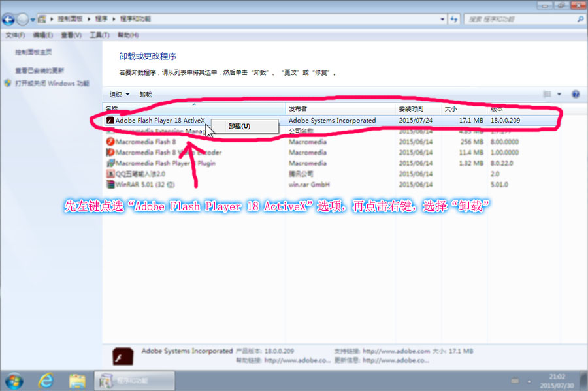The height and width of the screenshot is (391, 588).
Task: Click the large Flash icon in details pane
Action: pos(123,356)
